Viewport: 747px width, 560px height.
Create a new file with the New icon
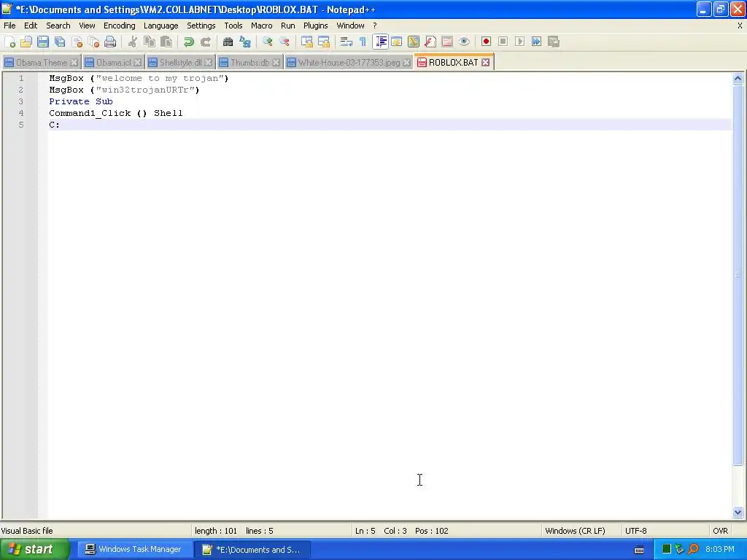pyautogui.click(x=9, y=42)
